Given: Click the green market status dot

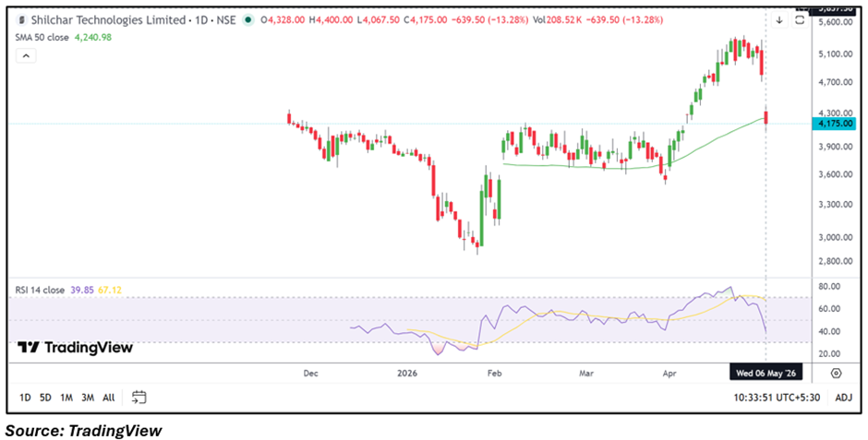Looking at the screenshot, I should point(248,20).
